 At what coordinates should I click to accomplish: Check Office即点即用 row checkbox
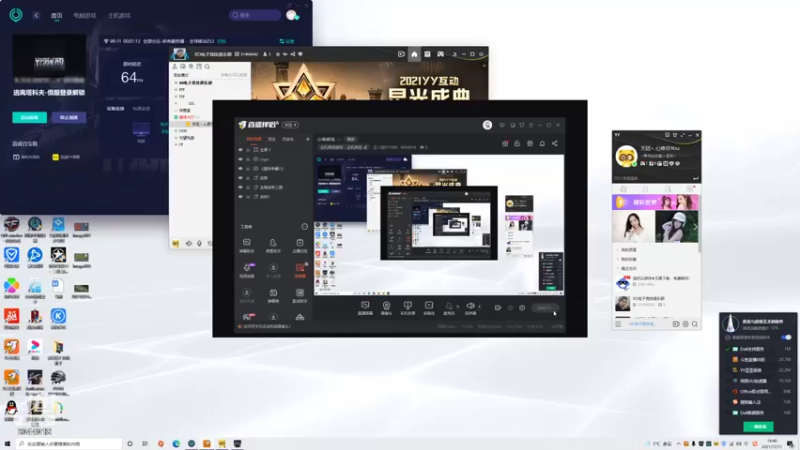point(728,391)
